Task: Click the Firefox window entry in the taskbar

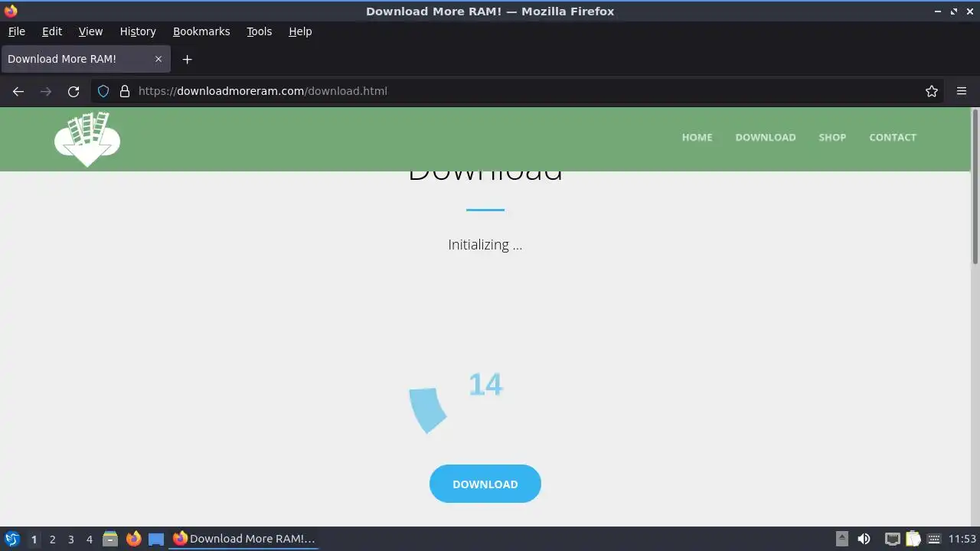Action: (x=244, y=539)
